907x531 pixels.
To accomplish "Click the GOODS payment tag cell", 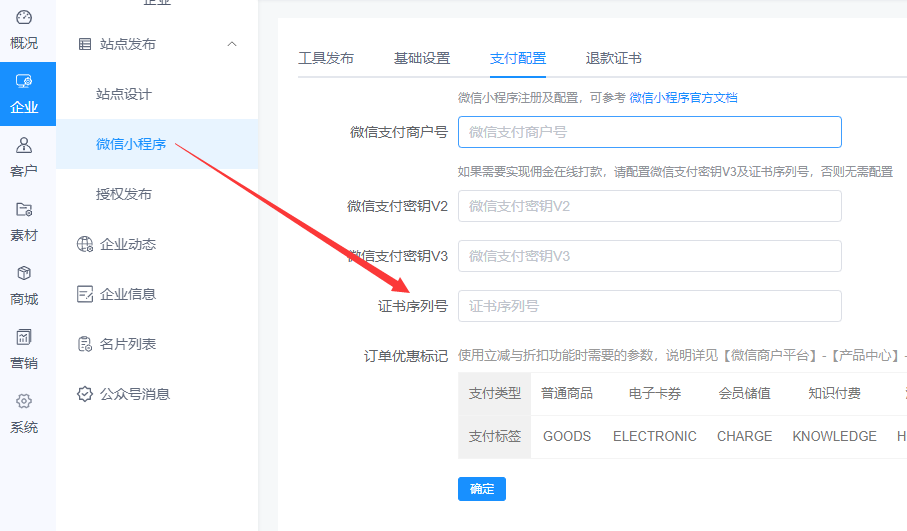I will [x=567, y=436].
